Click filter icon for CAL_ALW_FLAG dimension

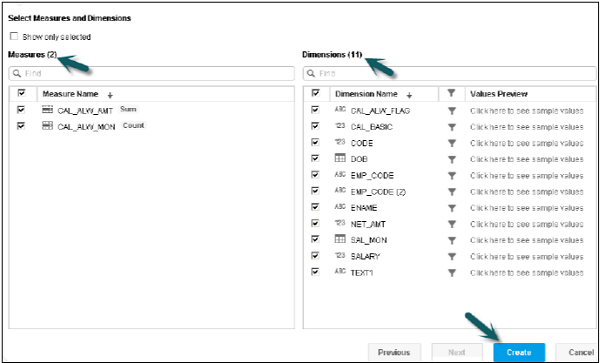click(452, 111)
